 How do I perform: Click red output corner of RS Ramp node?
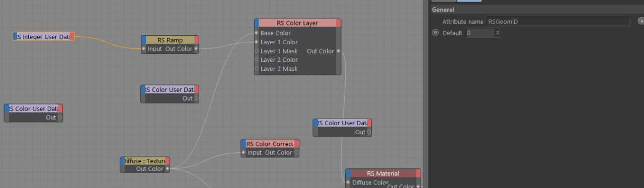point(196,40)
